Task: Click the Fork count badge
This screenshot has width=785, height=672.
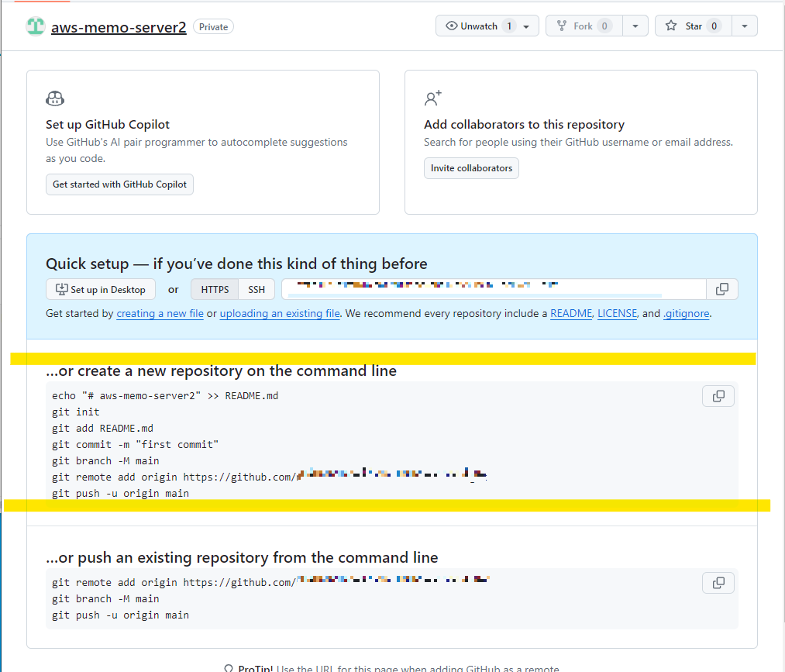Action: pyautogui.click(x=604, y=26)
